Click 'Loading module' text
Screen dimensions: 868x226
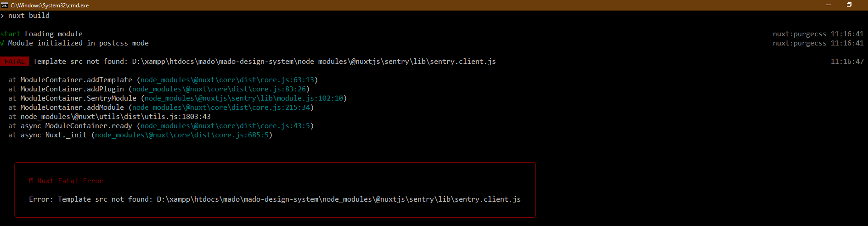(x=54, y=34)
